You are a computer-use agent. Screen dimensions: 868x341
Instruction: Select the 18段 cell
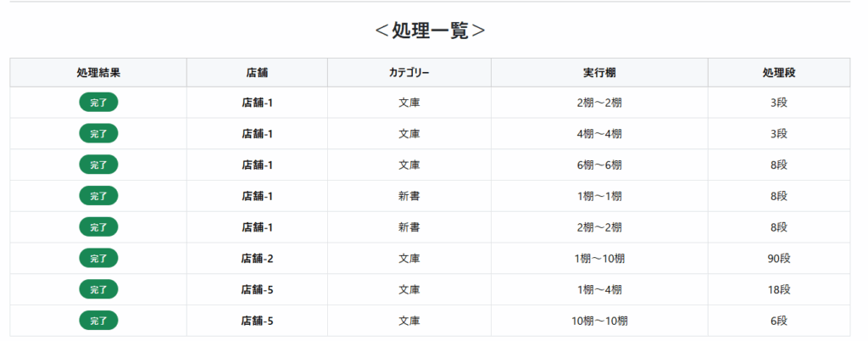tap(779, 290)
